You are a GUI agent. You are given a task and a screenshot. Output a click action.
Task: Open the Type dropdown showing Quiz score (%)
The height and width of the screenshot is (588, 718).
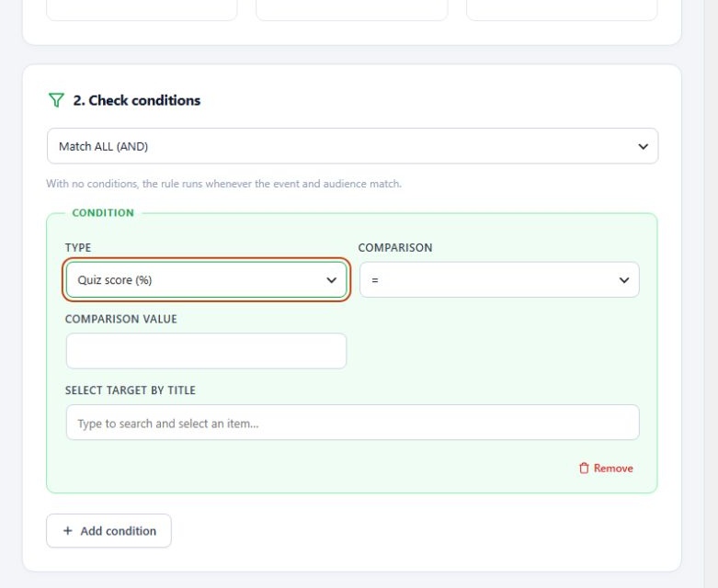coord(206,279)
